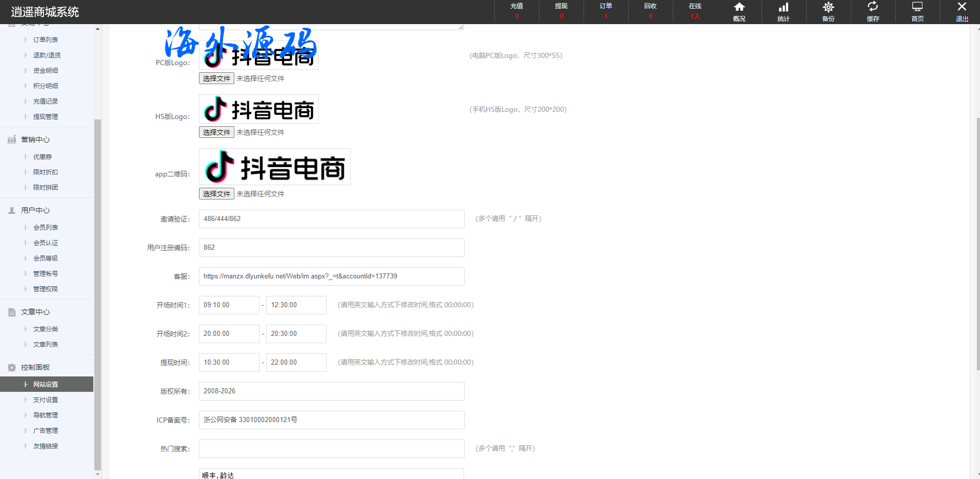Open 会员列表 in the sidebar
Viewport: 980px width, 479px height.
point(46,228)
